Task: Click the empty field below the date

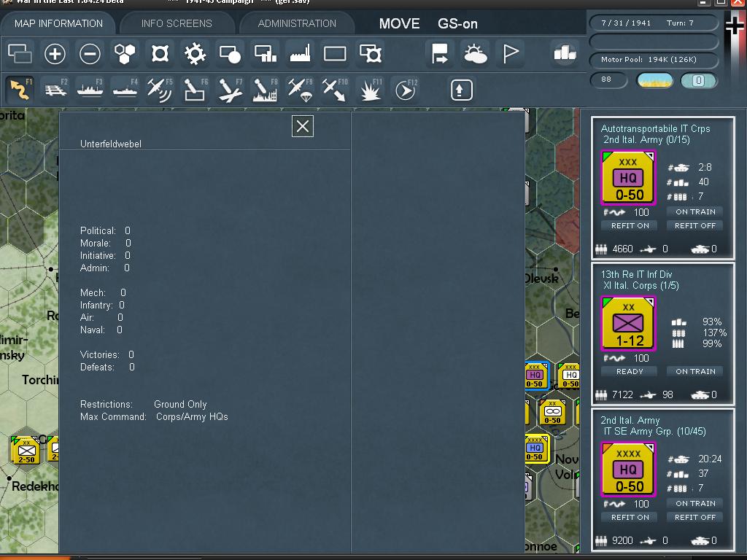Action: point(654,42)
